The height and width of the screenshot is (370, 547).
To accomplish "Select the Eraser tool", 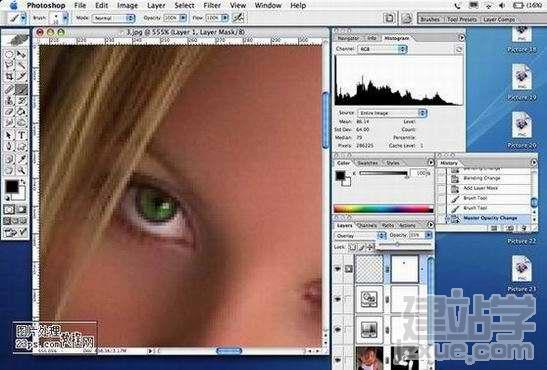I will click(9, 112).
